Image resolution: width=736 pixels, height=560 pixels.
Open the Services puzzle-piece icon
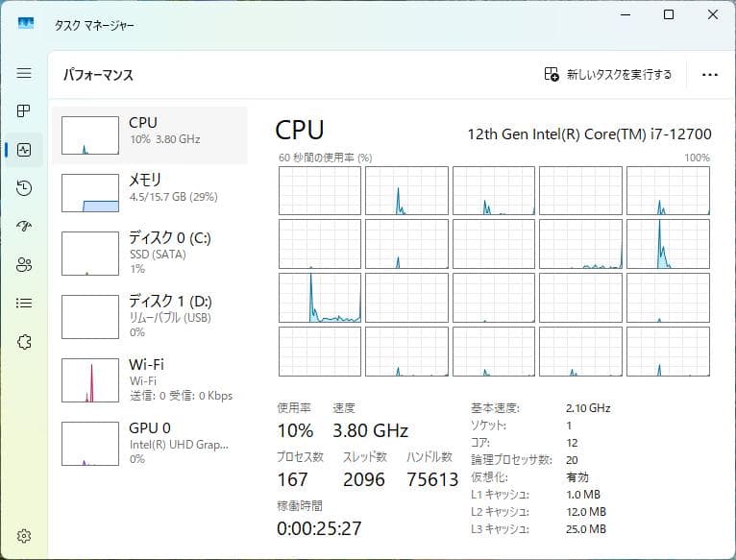pyautogui.click(x=24, y=341)
